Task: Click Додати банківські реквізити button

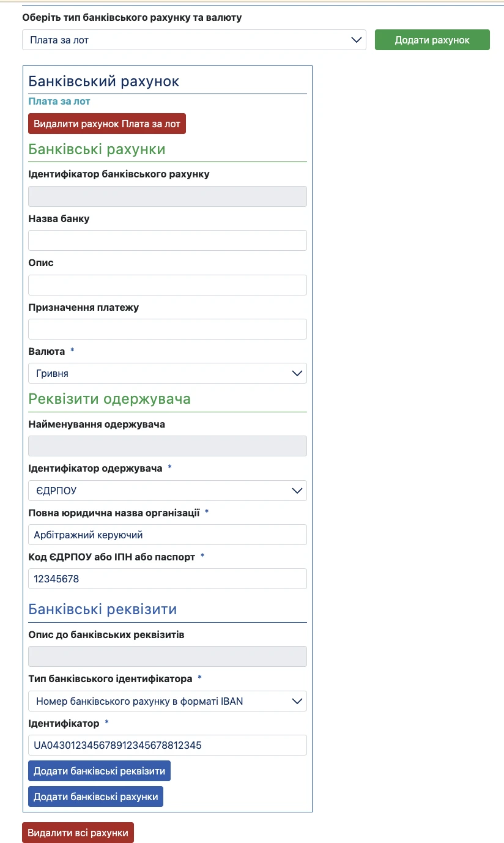Action: pos(99,771)
